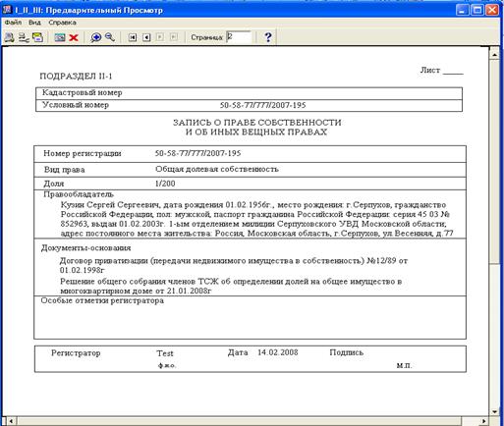
Task: Click the Страница page number field
Action: [x=239, y=37]
